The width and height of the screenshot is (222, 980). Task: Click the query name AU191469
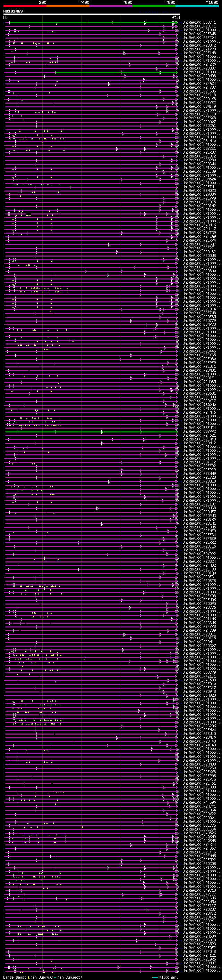(13, 11)
